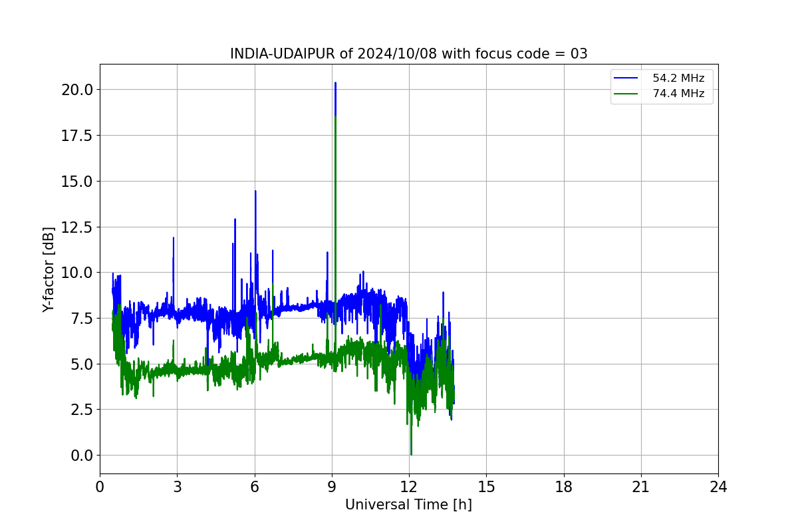Click the x-axis tick label 0
The height and width of the screenshot is (532, 798).
(100, 487)
